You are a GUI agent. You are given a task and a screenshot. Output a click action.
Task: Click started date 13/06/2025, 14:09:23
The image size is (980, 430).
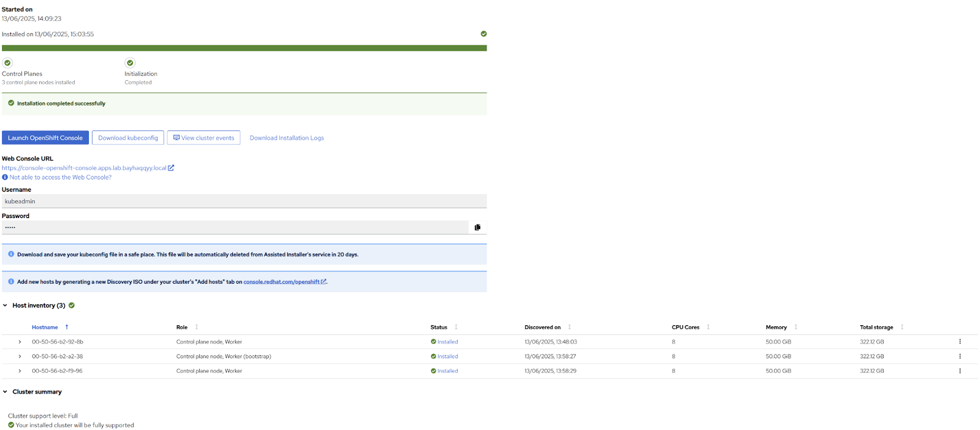pos(32,19)
